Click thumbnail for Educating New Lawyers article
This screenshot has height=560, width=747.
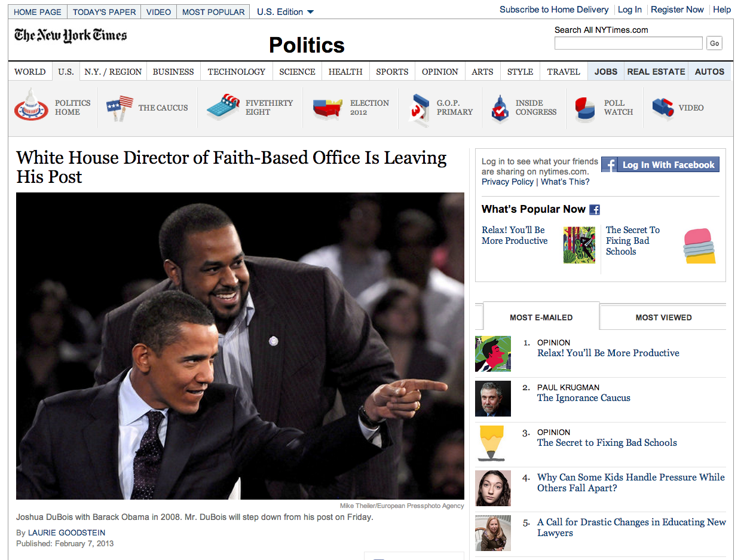[x=493, y=533]
